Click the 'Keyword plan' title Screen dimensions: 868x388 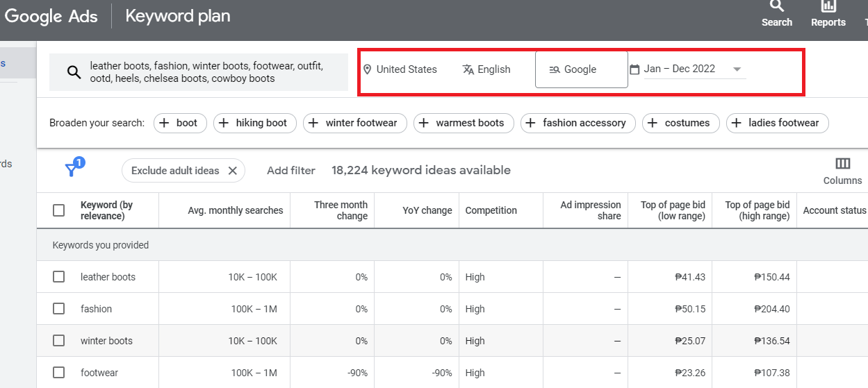[178, 15]
